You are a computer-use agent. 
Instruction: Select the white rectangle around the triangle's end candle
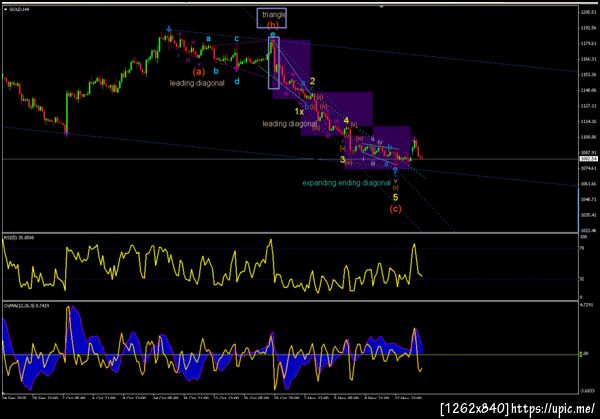274,63
